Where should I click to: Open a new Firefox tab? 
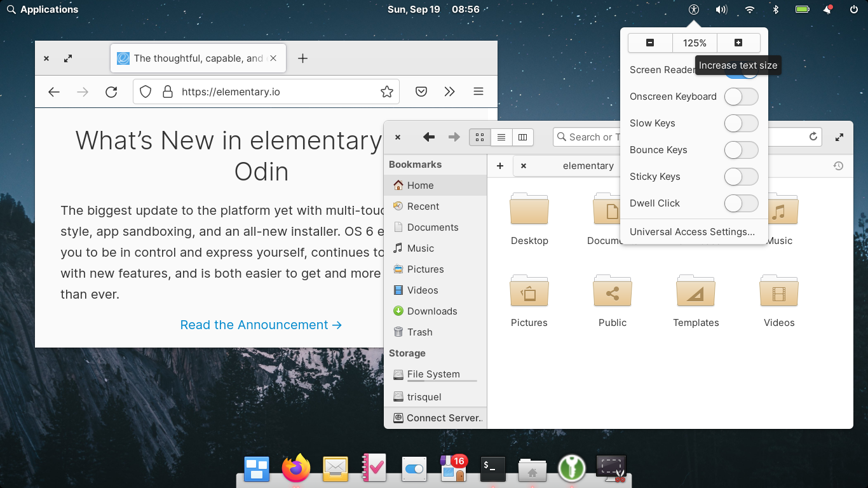click(303, 58)
